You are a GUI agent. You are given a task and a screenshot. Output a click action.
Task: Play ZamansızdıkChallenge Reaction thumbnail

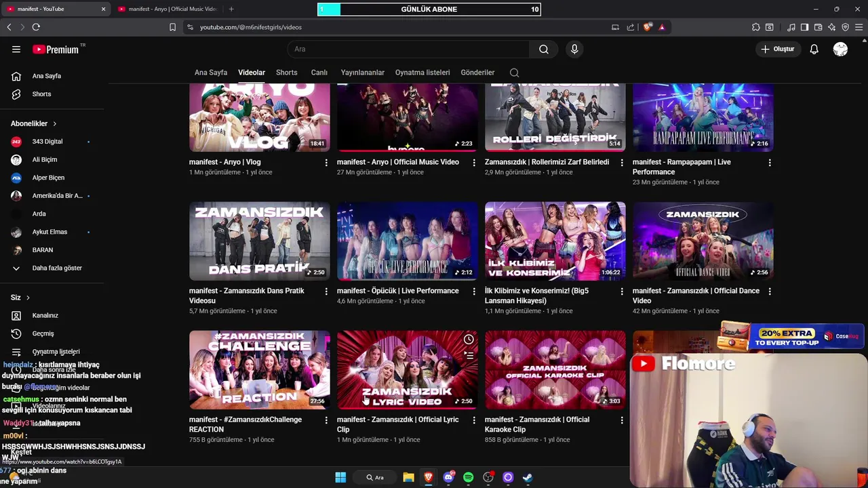click(260, 369)
